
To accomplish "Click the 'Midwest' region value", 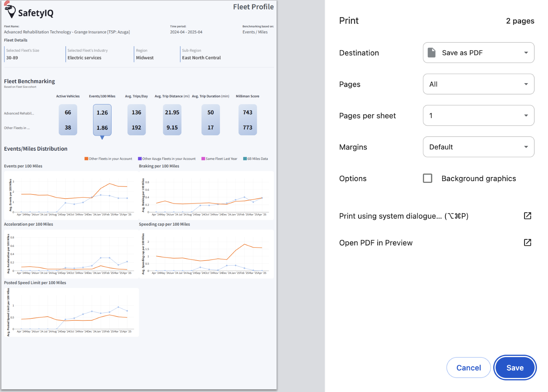I will point(145,58).
